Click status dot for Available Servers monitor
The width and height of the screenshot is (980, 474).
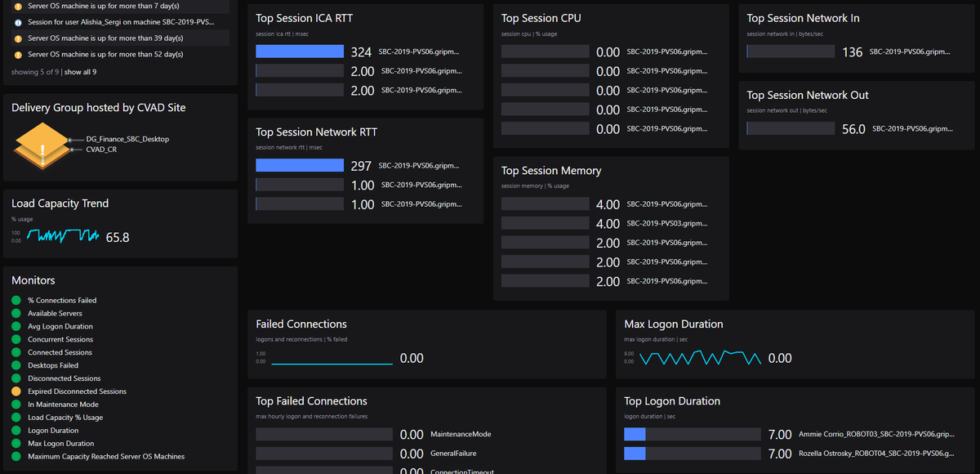pos(16,313)
